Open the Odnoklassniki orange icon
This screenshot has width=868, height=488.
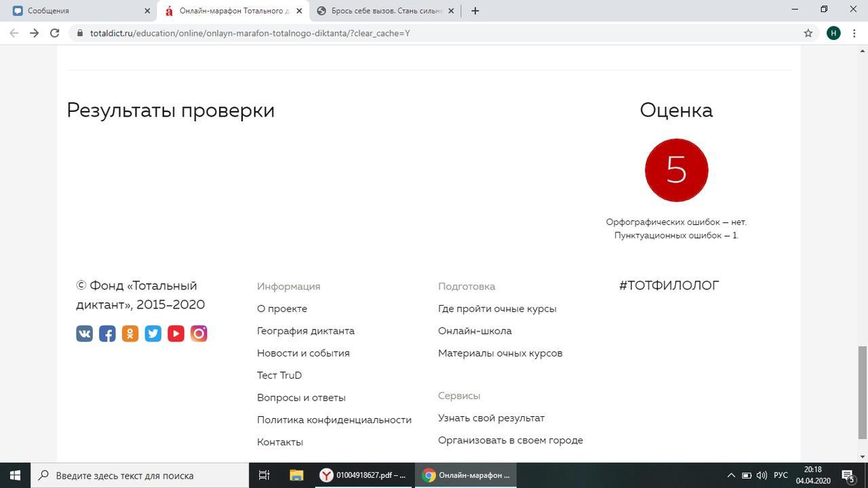click(130, 333)
